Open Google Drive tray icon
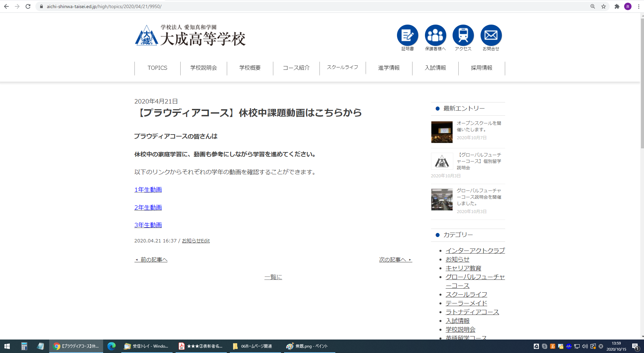This screenshot has height=353, width=644. 536,346
